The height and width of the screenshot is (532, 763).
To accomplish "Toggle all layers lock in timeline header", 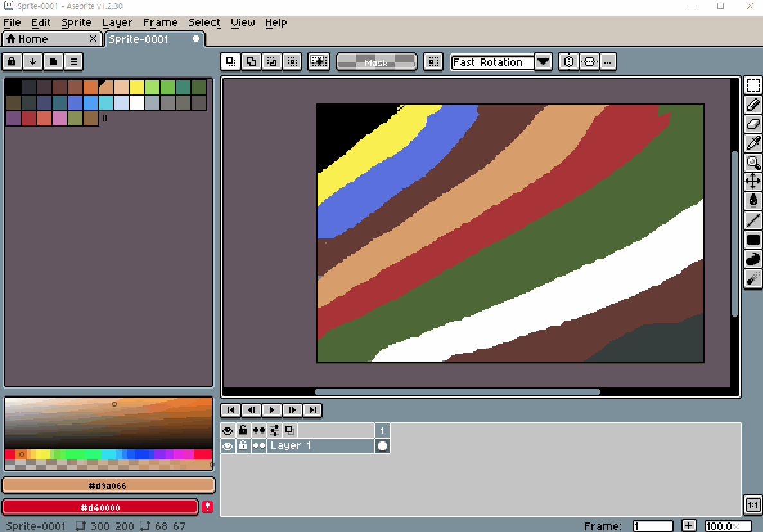I will [x=243, y=430].
